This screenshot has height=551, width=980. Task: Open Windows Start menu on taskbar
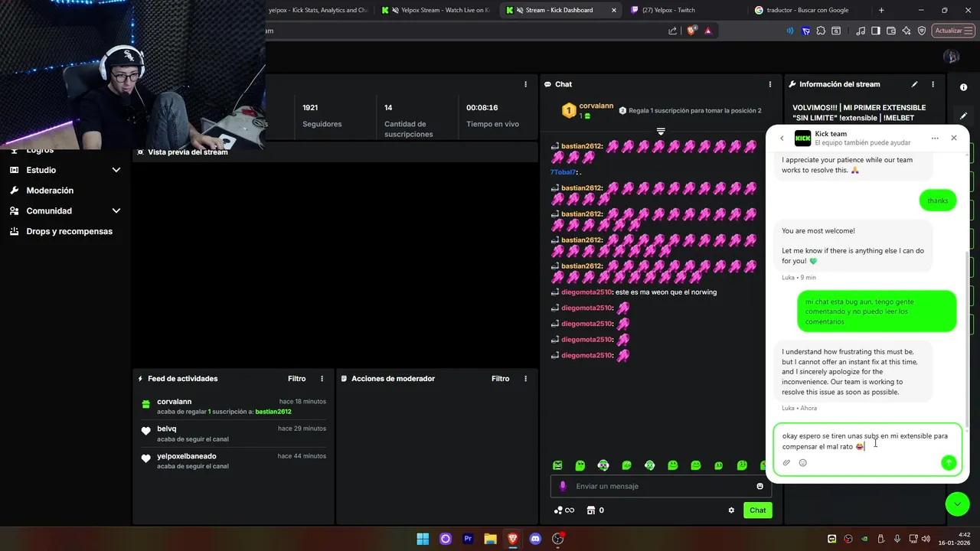[x=423, y=539]
